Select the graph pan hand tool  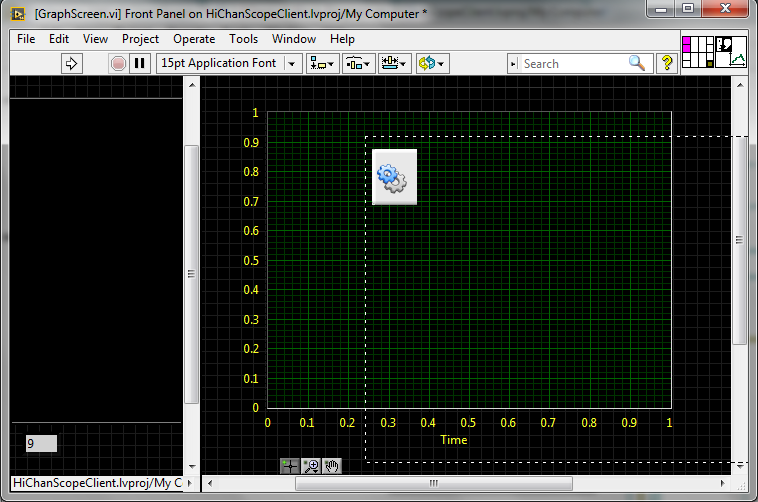332,465
